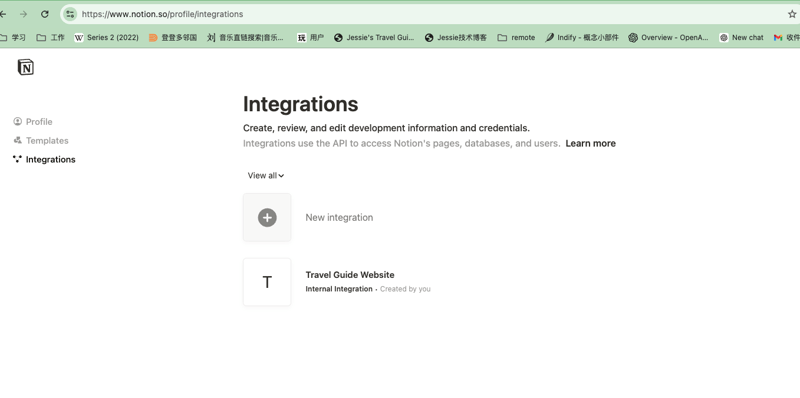Click the Notion logo icon
Viewport: 800px width, 398px height.
26,67
